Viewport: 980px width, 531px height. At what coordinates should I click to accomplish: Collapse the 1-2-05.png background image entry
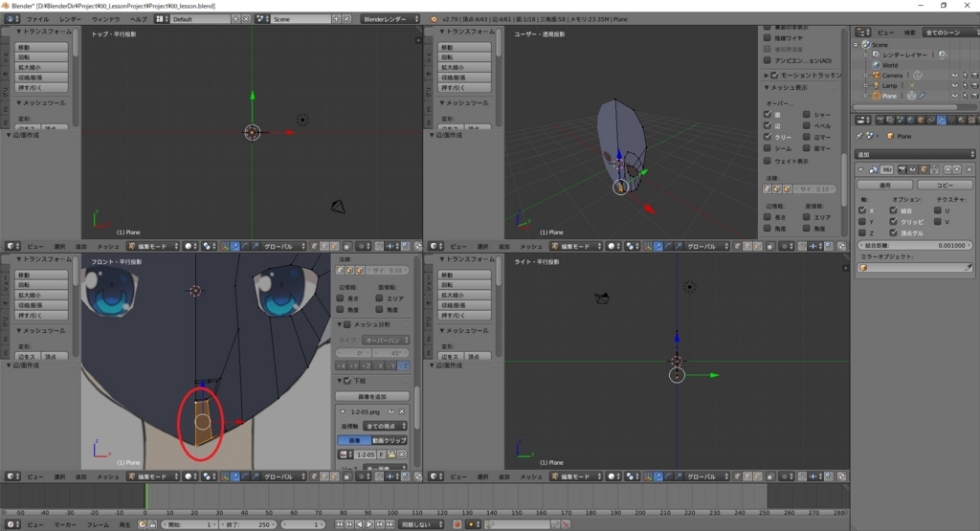point(343,411)
